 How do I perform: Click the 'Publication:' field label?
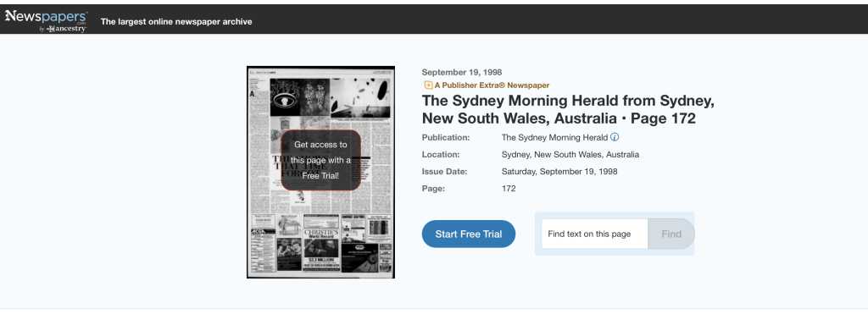pos(446,138)
